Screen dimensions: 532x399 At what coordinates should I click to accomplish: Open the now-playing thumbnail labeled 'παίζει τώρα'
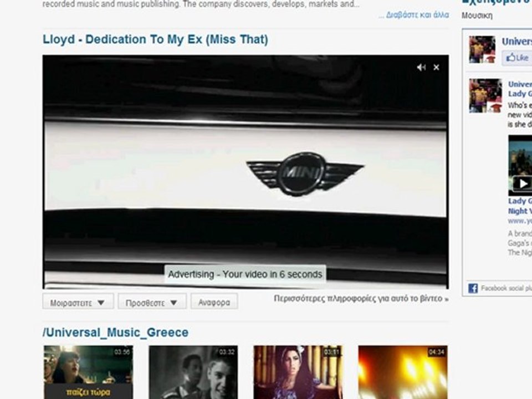(88, 372)
